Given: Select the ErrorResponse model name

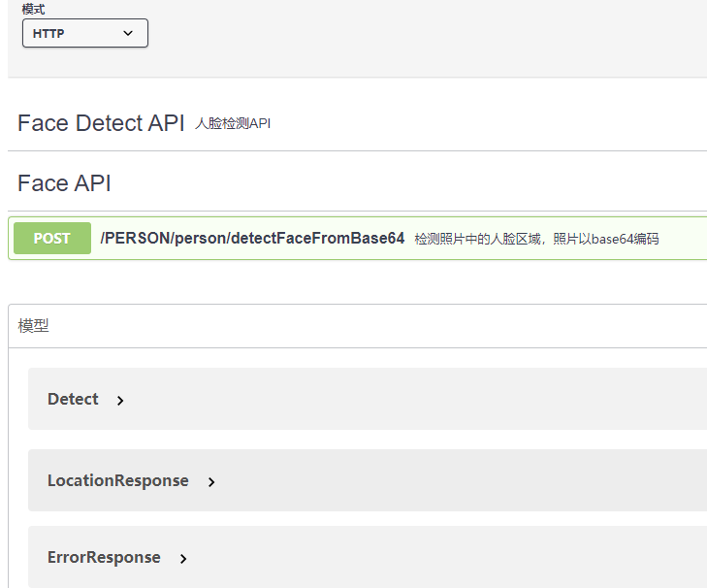Looking at the screenshot, I should pyautogui.click(x=104, y=557).
